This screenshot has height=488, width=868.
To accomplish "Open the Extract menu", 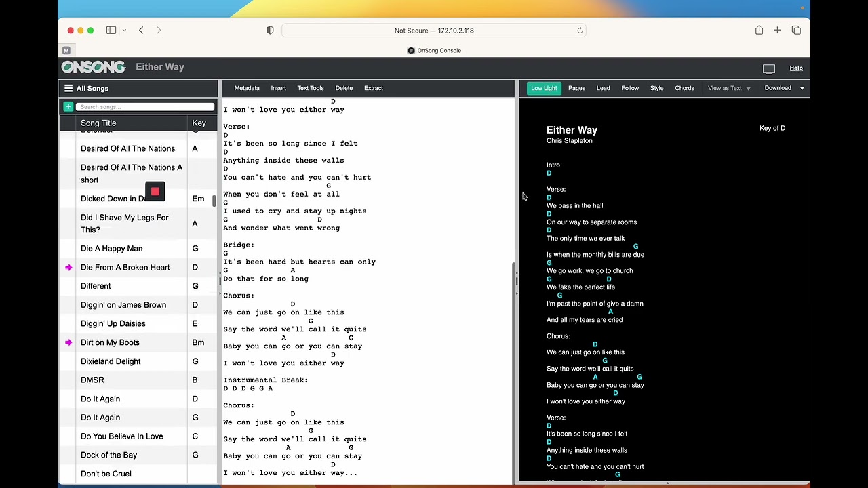I will click(373, 88).
